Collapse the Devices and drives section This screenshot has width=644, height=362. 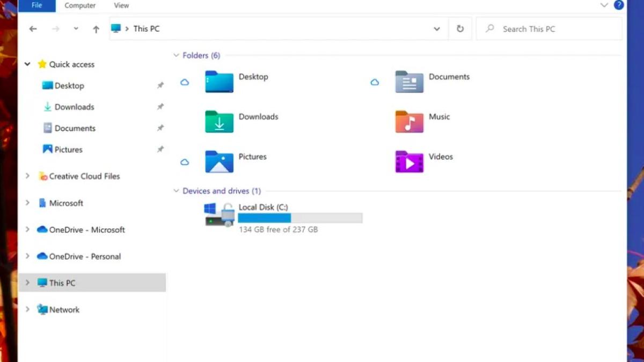177,191
